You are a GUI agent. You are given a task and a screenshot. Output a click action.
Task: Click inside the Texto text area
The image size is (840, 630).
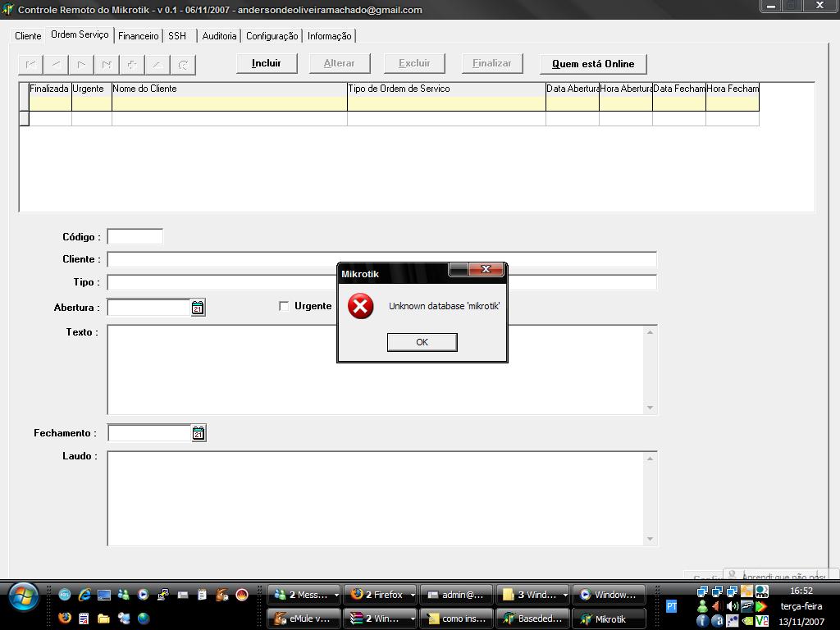[x=376, y=370]
